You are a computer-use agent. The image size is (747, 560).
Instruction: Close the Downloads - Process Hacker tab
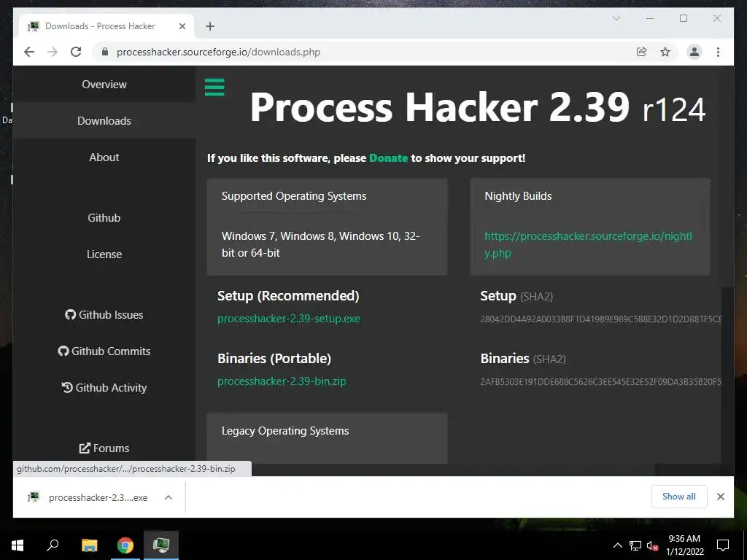182,26
